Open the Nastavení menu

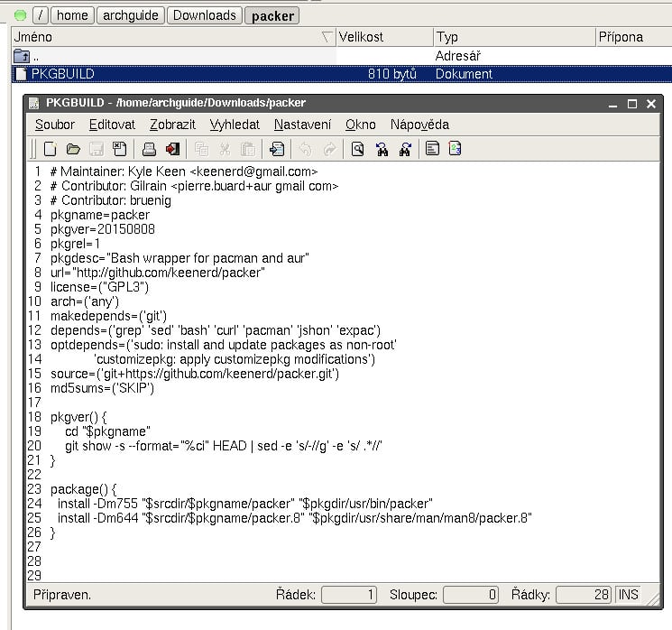coord(302,125)
